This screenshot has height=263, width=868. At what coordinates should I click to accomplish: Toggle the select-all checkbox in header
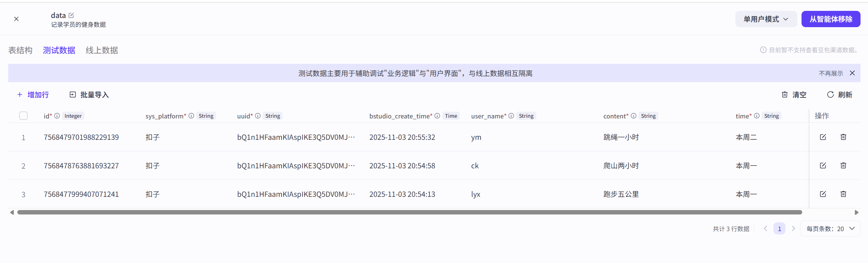23,116
